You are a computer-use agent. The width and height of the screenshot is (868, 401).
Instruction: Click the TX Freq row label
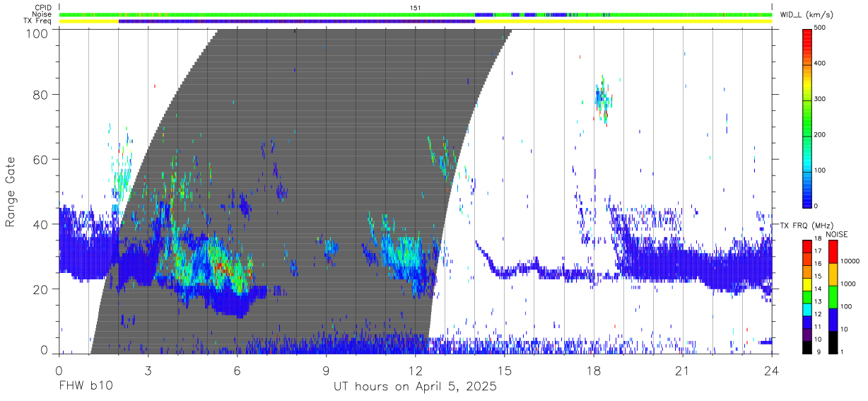[x=39, y=21]
